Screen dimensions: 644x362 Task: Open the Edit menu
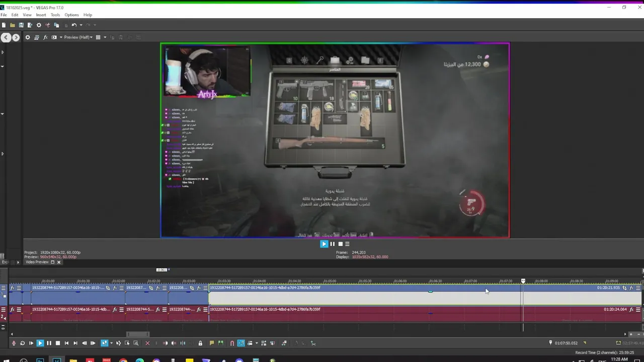click(15, 15)
